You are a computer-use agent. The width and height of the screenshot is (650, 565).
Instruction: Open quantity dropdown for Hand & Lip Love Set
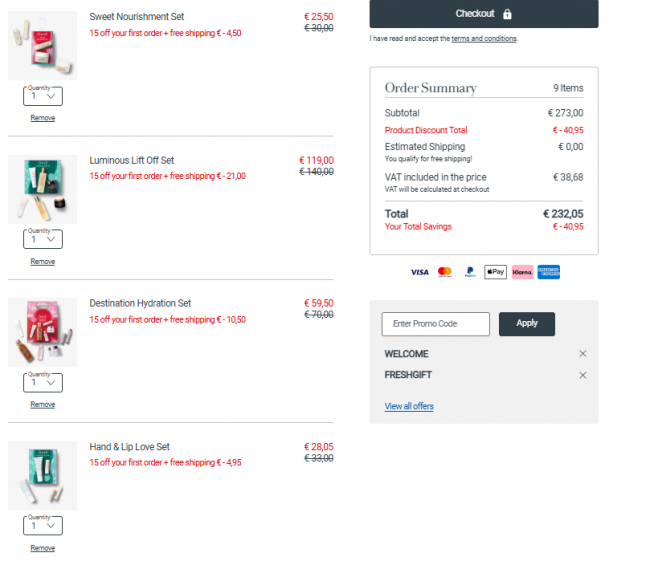click(42, 525)
